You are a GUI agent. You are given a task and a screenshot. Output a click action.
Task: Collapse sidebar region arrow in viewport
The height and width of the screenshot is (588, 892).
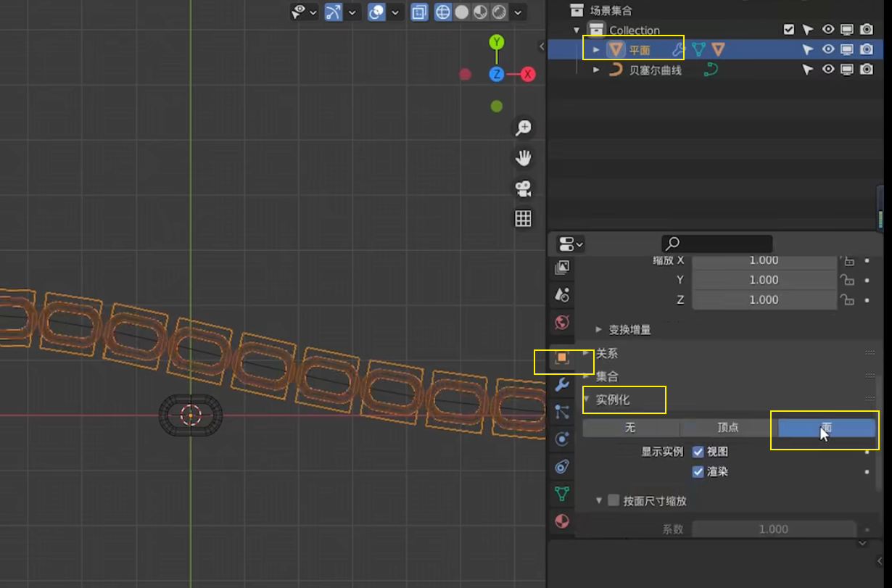pyautogui.click(x=541, y=46)
